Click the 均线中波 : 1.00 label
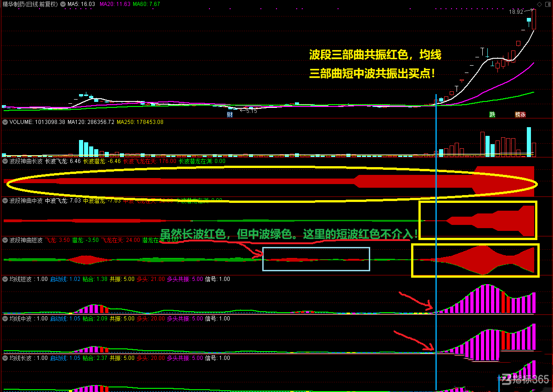 (x=28, y=319)
